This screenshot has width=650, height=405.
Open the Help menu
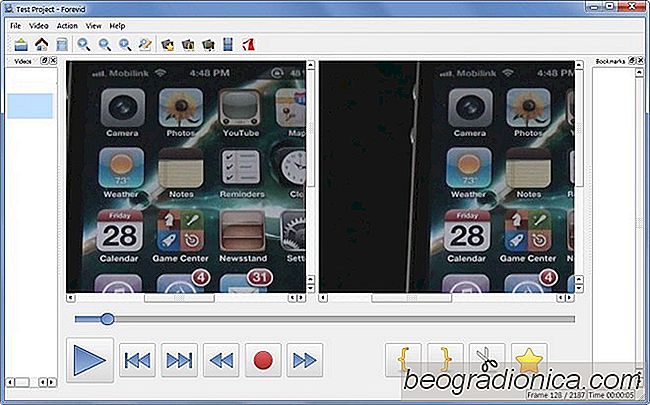coord(117,26)
